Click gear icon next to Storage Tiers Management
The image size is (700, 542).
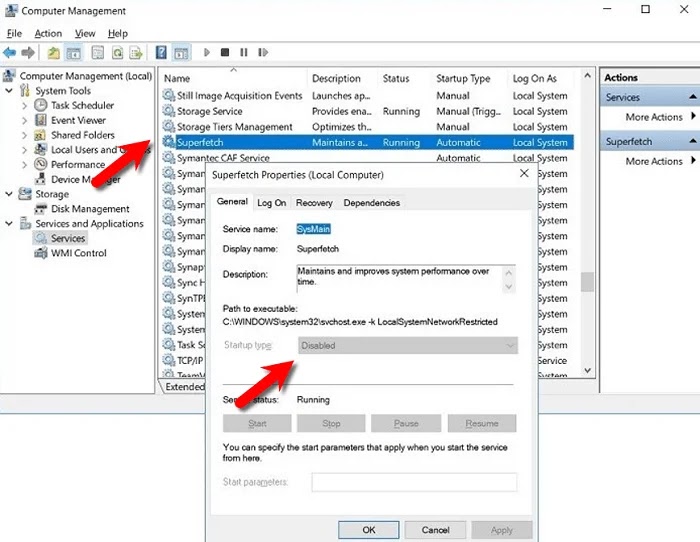[x=169, y=127]
